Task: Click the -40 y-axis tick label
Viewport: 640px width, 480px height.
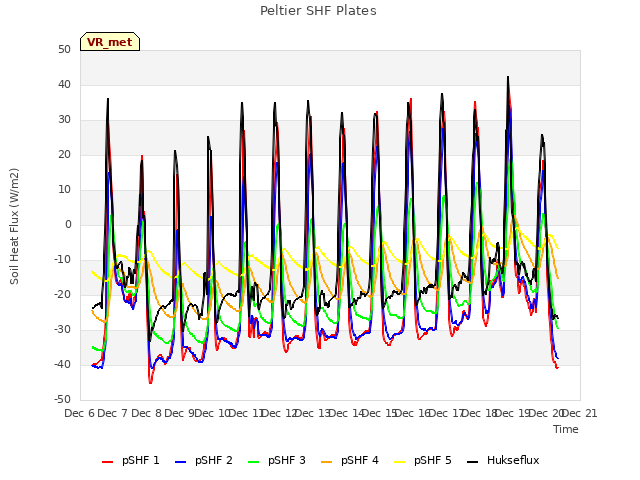Action: (62, 364)
